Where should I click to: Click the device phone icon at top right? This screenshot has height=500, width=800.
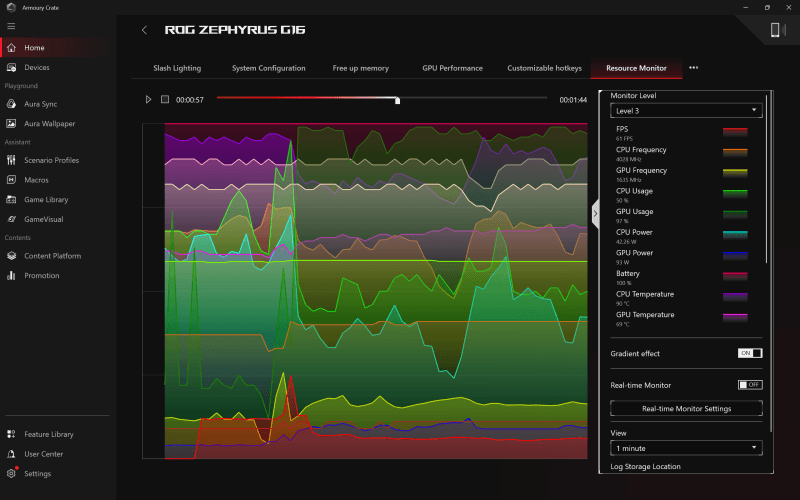point(775,30)
